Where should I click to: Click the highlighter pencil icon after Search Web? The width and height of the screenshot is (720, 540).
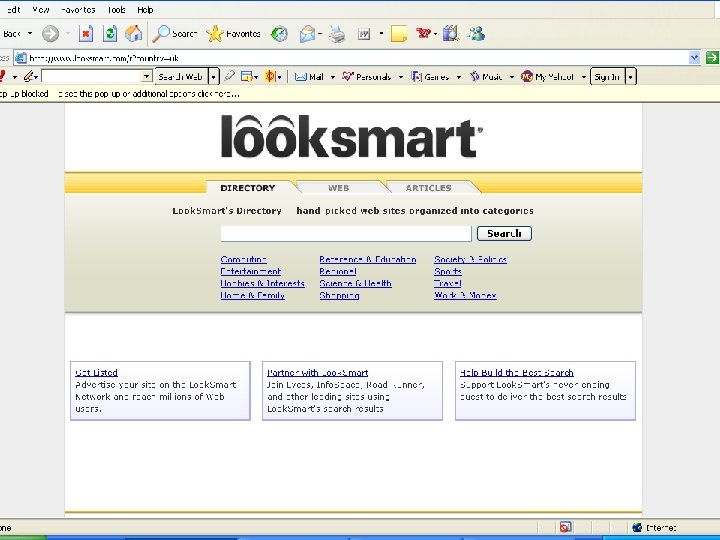pos(230,76)
